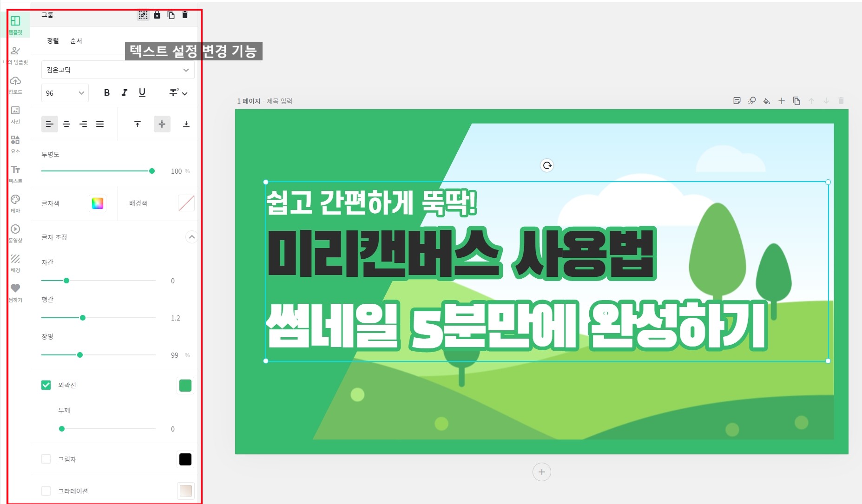
Task: Expand the font size 96 dropdown
Action: pos(65,93)
